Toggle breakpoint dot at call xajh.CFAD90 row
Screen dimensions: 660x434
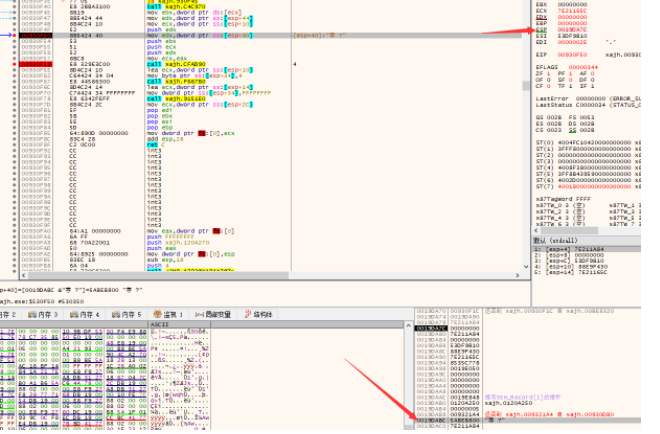click(14, 64)
